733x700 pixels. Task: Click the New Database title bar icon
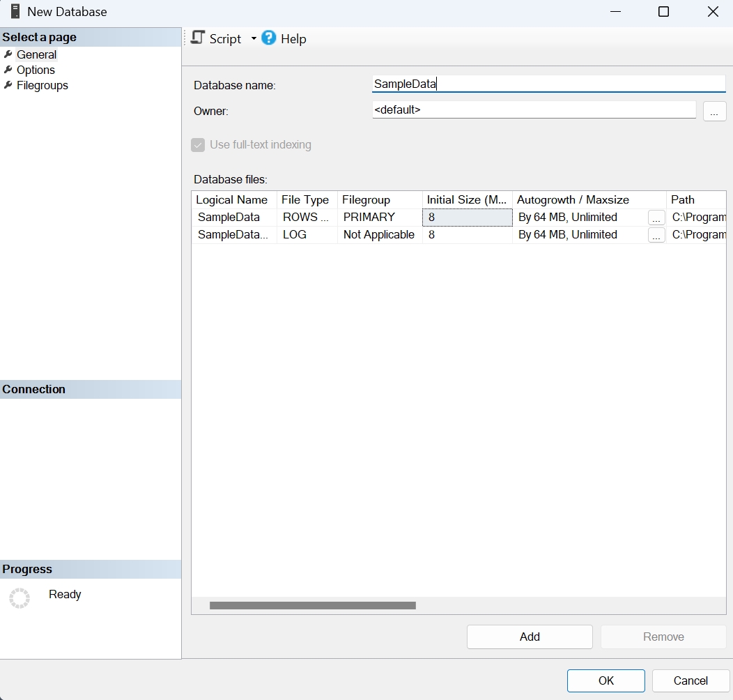[x=15, y=12]
